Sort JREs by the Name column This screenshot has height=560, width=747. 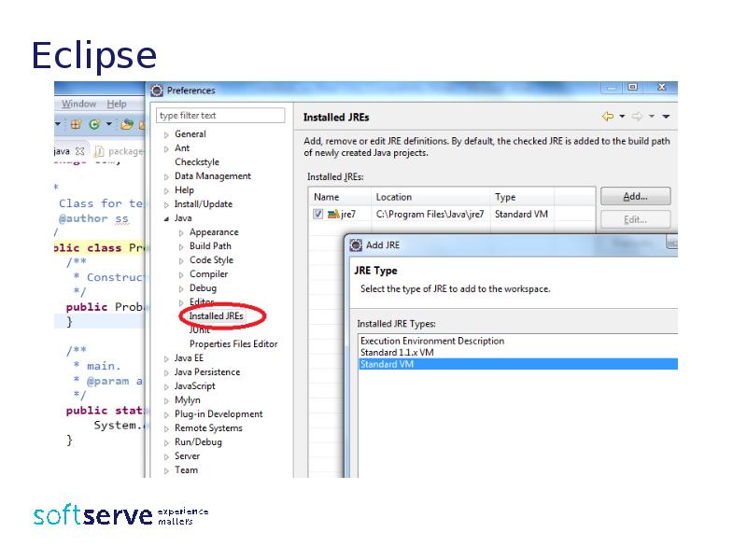pos(340,197)
